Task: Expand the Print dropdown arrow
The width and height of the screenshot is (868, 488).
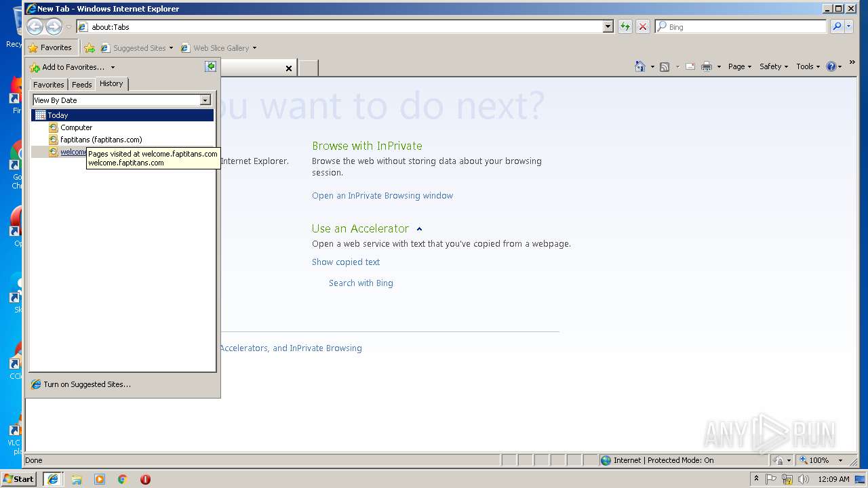Action: click(719, 66)
